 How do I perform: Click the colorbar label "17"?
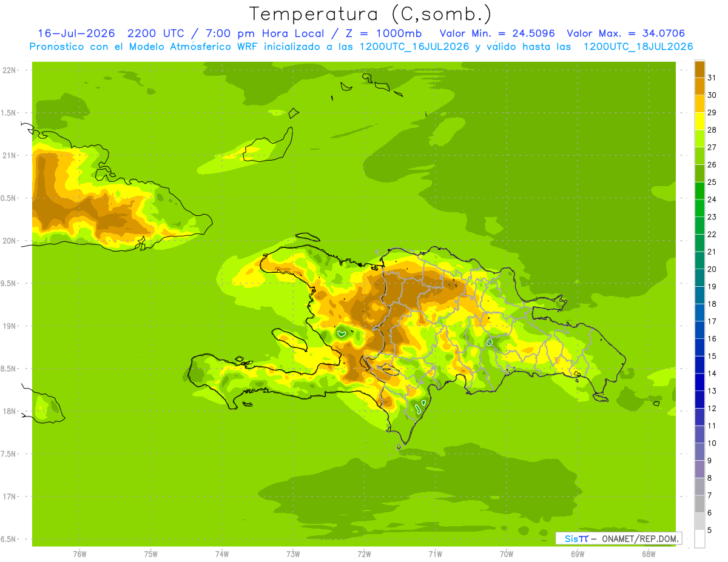tap(712, 321)
